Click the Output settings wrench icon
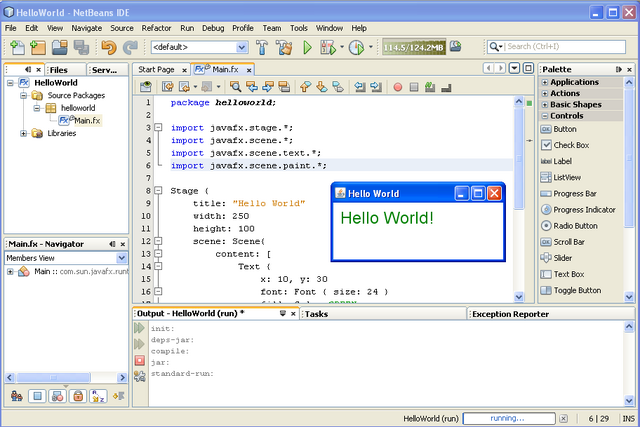640x427 pixels. (x=140, y=376)
